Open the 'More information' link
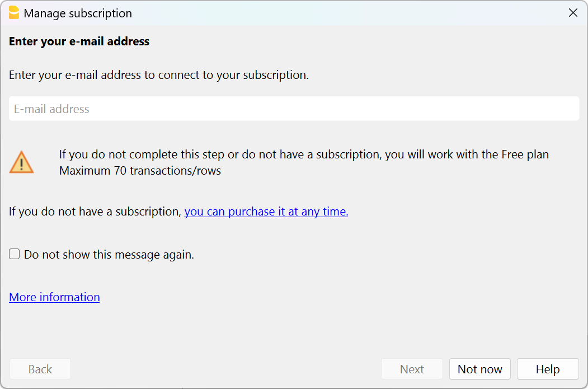 point(54,297)
